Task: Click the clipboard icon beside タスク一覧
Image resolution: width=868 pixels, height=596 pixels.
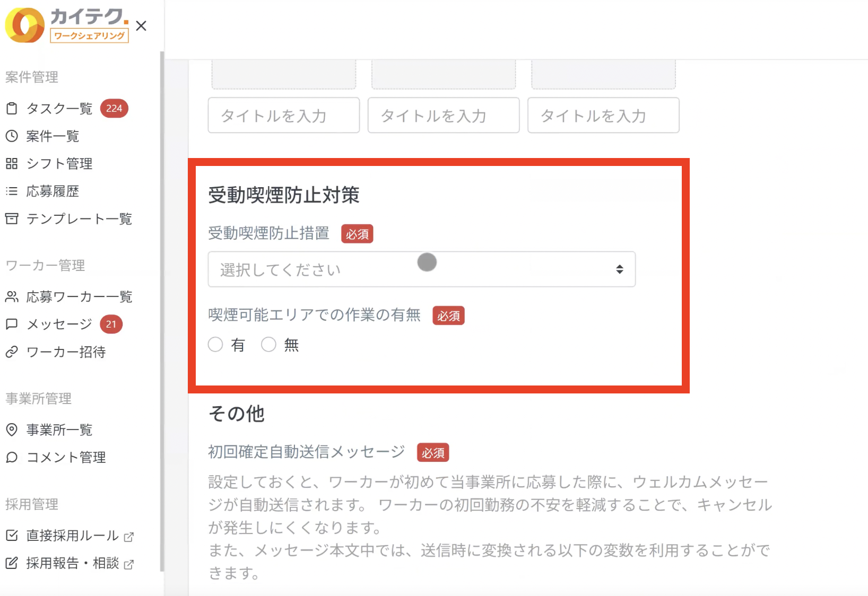Action: coord(12,109)
